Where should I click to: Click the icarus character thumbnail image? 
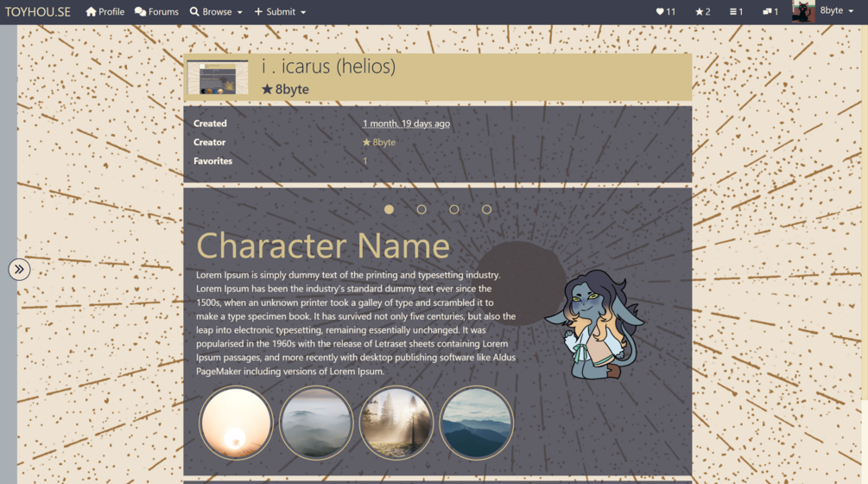click(x=218, y=77)
